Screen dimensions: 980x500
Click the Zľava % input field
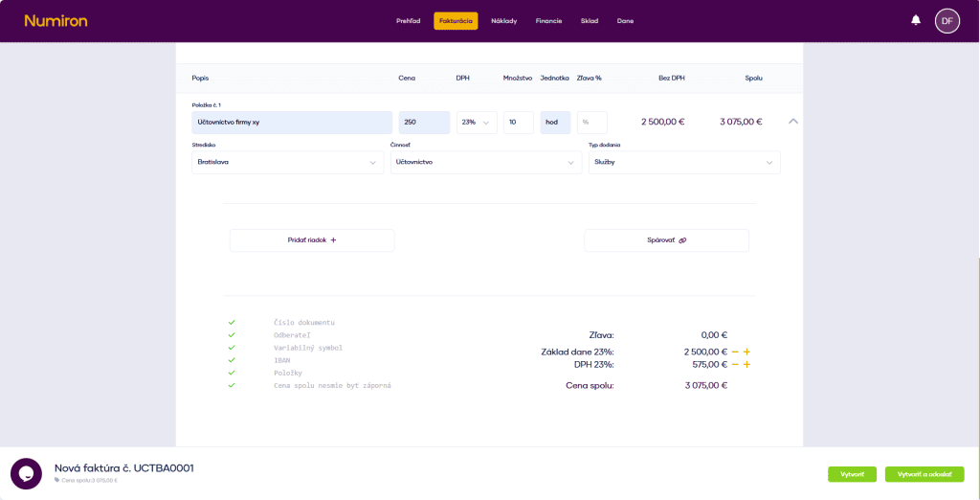pyautogui.click(x=591, y=123)
